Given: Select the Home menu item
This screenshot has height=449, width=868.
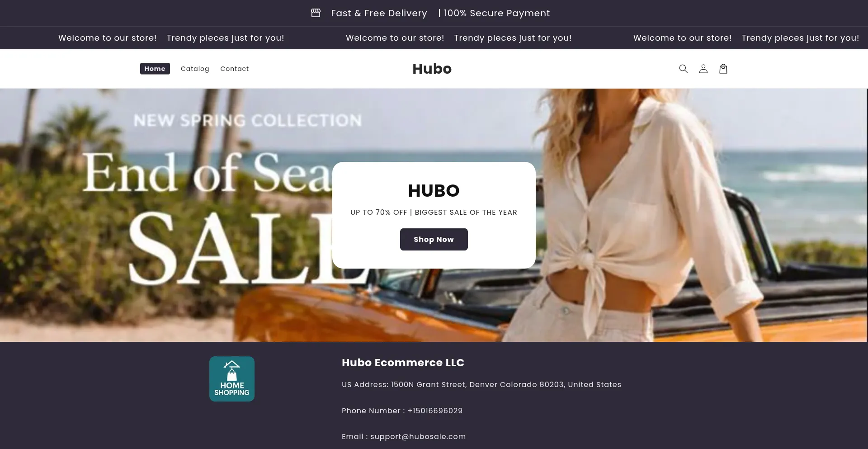Looking at the screenshot, I should tap(155, 68).
